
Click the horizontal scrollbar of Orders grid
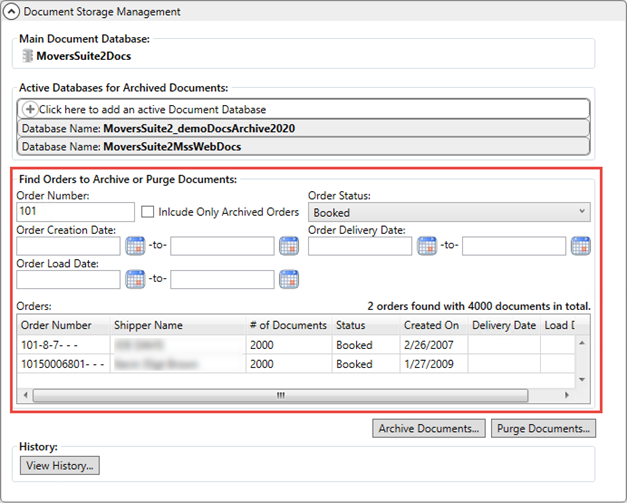pos(280,395)
